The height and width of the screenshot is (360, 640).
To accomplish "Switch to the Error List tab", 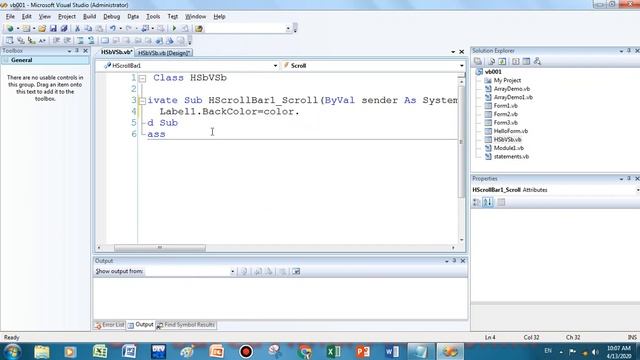I will pyautogui.click(x=109, y=325).
